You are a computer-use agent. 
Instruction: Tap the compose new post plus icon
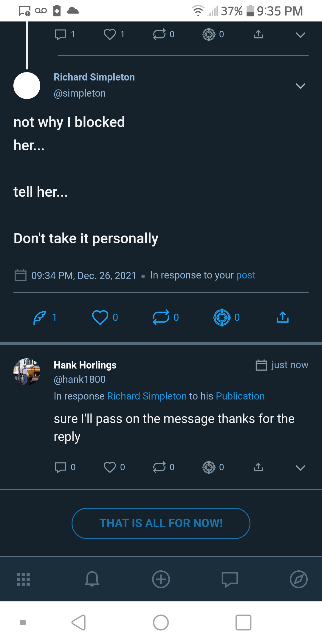click(x=161, y=579)
